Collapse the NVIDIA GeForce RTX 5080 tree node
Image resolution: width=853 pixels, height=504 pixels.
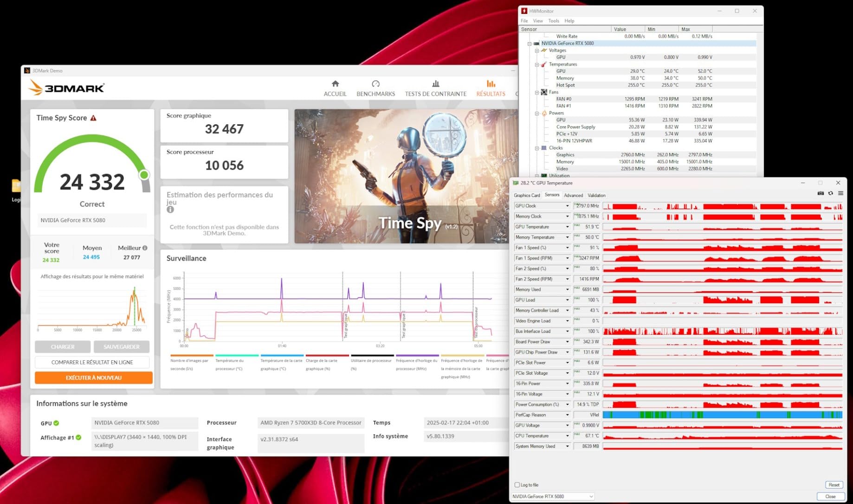(x=529, y=44)
